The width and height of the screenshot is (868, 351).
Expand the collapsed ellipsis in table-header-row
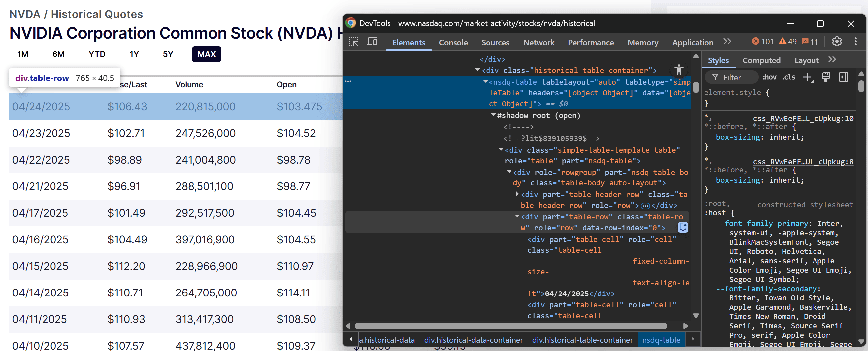click(x=645, y=206)
